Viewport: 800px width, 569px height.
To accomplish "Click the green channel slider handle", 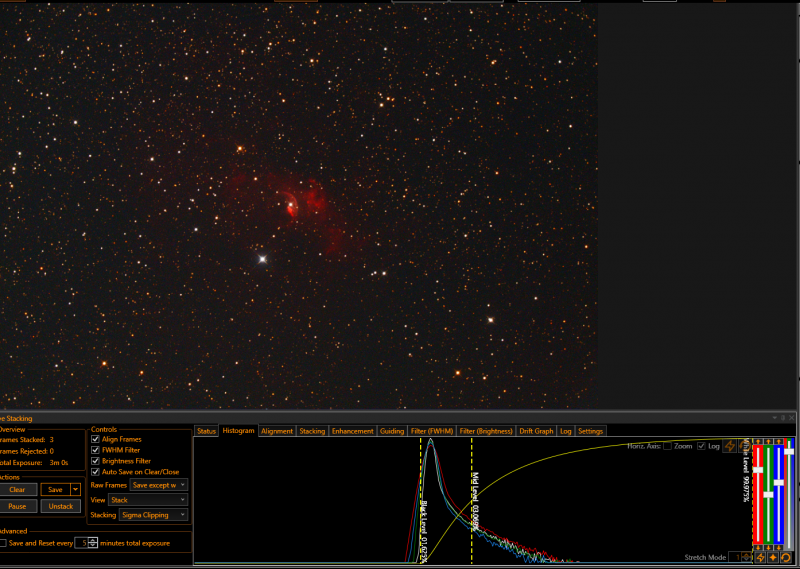I will 768,494.
